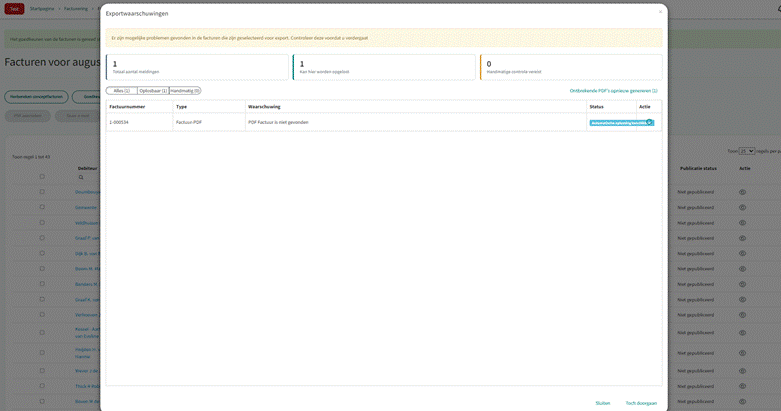
Task: Click the Handmatige controle vereist summary card
Action: point(571,67)
